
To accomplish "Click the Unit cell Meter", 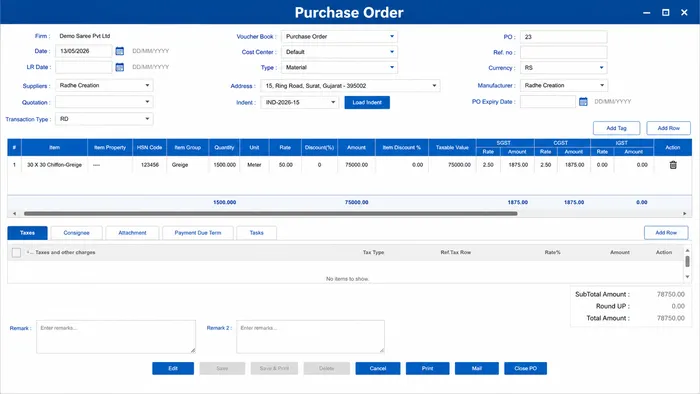I will pos(254,165).
